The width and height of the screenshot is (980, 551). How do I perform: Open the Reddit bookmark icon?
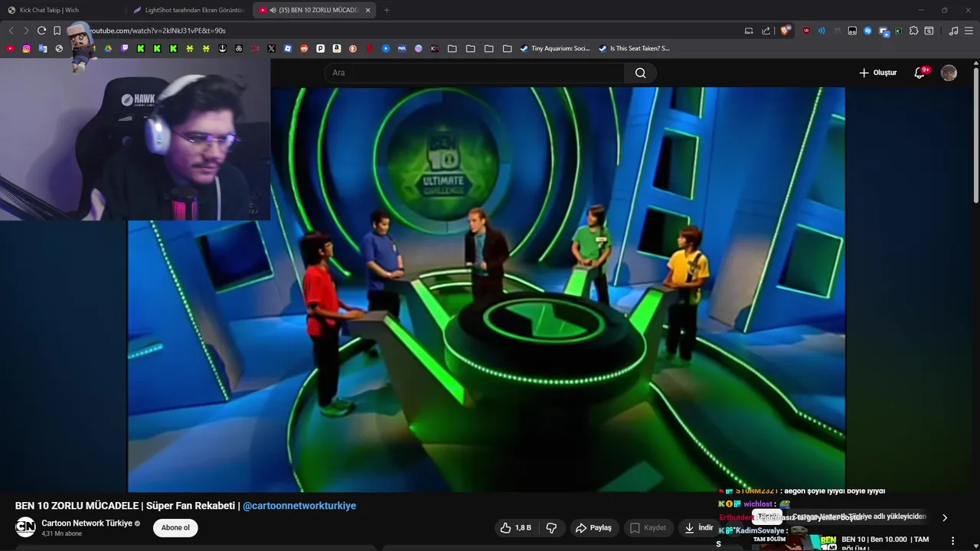tap(304, 48)
